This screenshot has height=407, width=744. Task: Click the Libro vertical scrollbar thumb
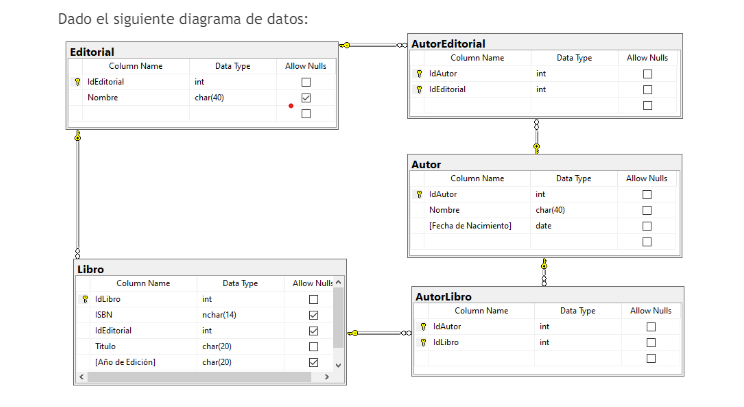coord(338,318)
